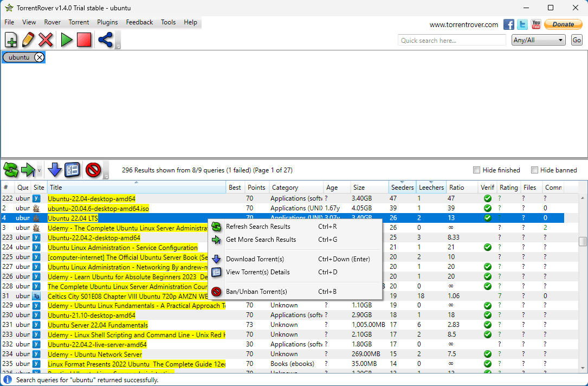Click the get more results arrow icon
The width and height of the screenshot is (588, 386).
pos(28,170)
